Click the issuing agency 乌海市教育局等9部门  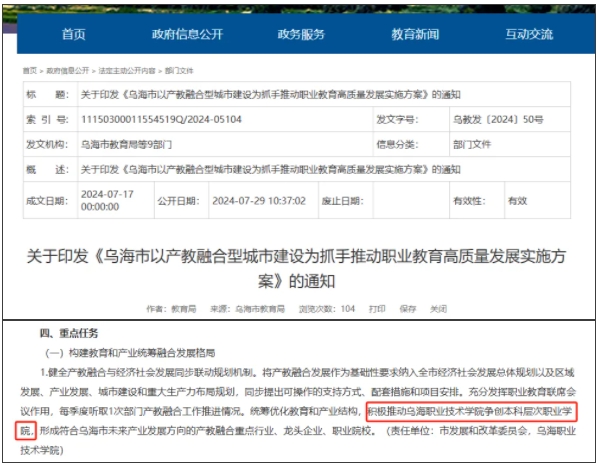[126, 145]
